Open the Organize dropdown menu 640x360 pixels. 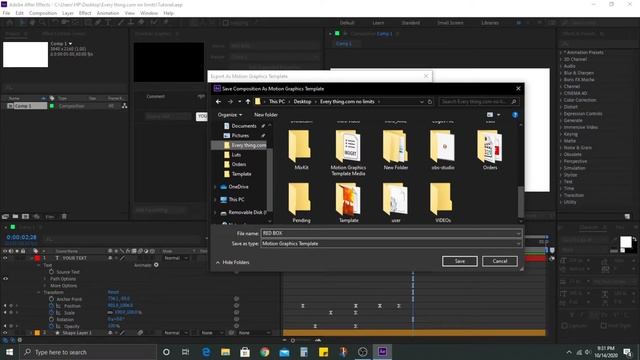click(229, 115)
